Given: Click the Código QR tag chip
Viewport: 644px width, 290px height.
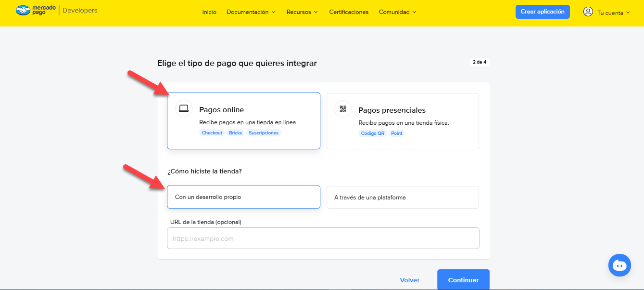Looking at the screenshot, I should 372,133.
